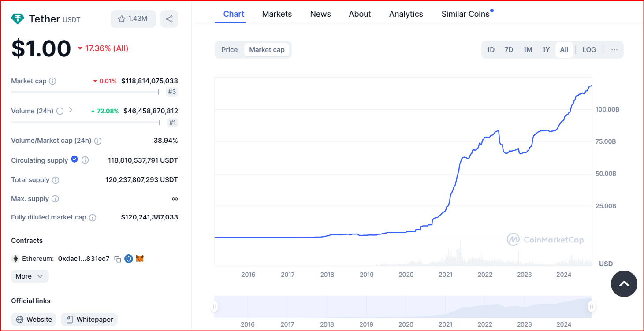This screenshot has width=644, height=331.
Task: Switch to the Markets tab
Action: click(x=277, y=14)
